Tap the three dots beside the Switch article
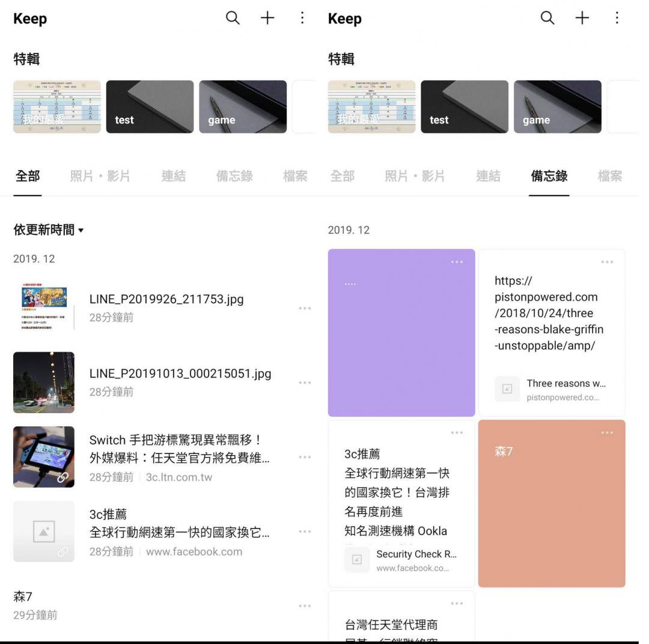Image resolution: width=649 pixels, height=644 pixels. click(305, 457)
